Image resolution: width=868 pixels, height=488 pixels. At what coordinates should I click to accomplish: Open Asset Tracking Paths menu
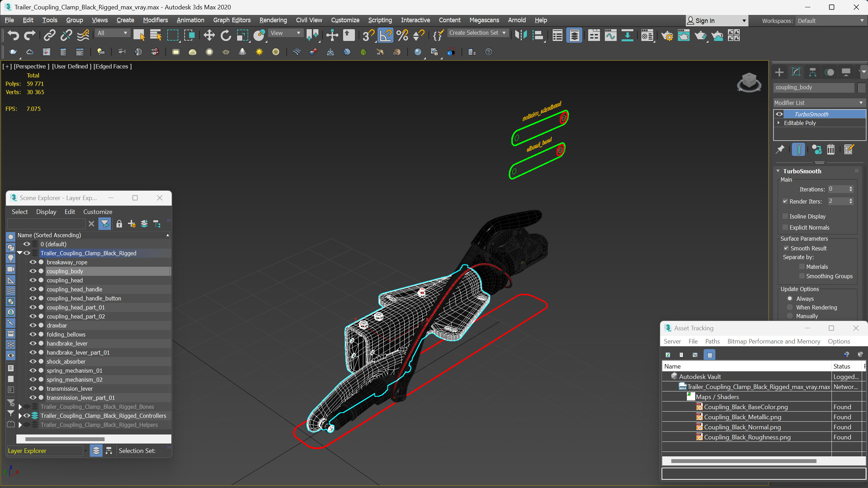click(x=712, y=341)
